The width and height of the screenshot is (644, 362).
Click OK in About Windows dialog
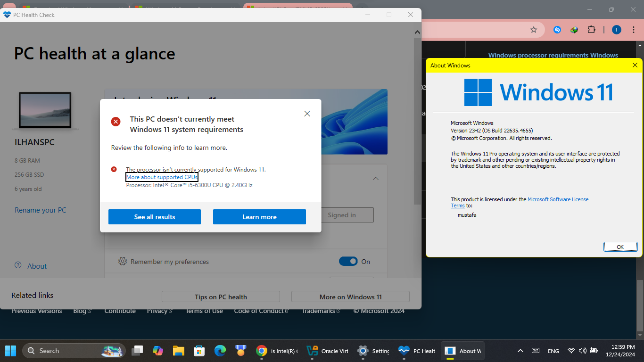pyautogui.click(x=620, y=247)
